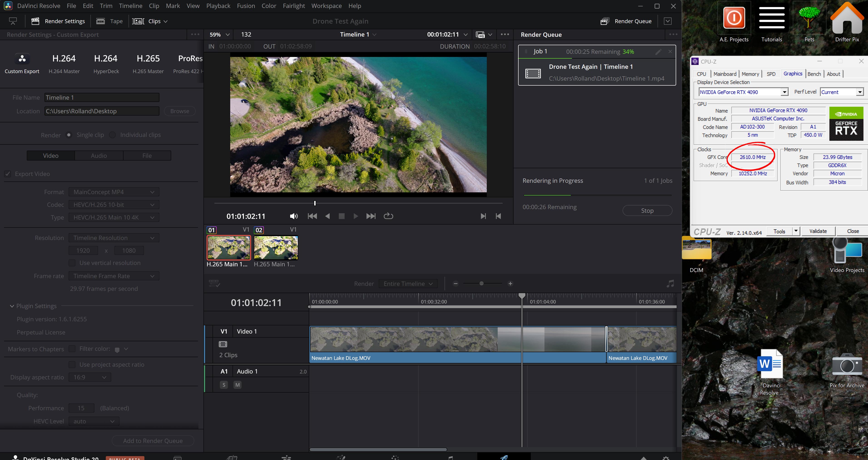Open the Davinci Resolve Word document icon
This screenshot has width=868, height=460.
coord(771,372)
